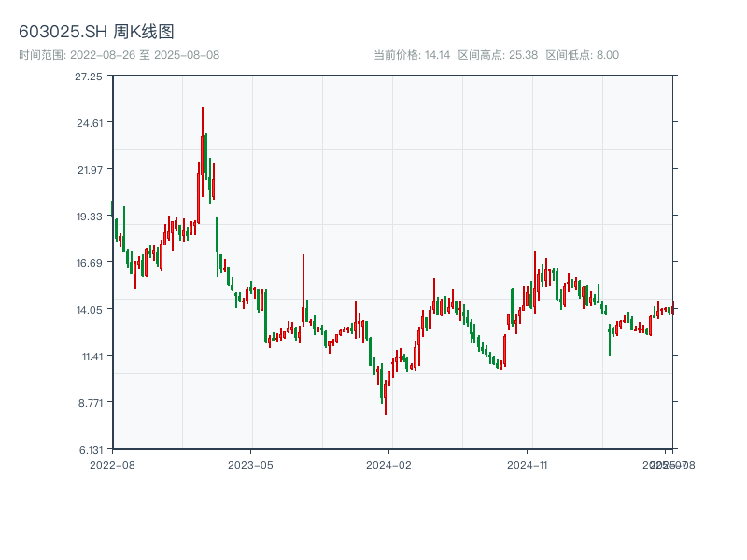Click the lowest red candle near 8.00
Screen dimensions: 747x560
pos(385,399)
